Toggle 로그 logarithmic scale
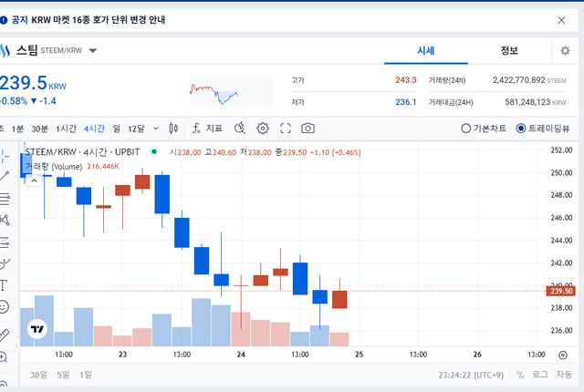584x392 pixels. (x=539, y=375)
